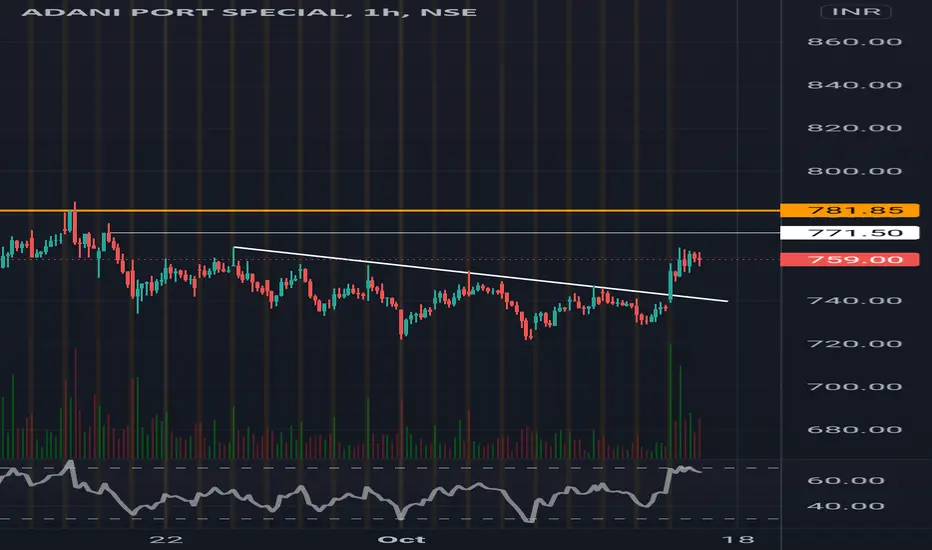Click the 740.00 price axis value
This screenshot has width=932, height=550.
click(x=854, y=300)
